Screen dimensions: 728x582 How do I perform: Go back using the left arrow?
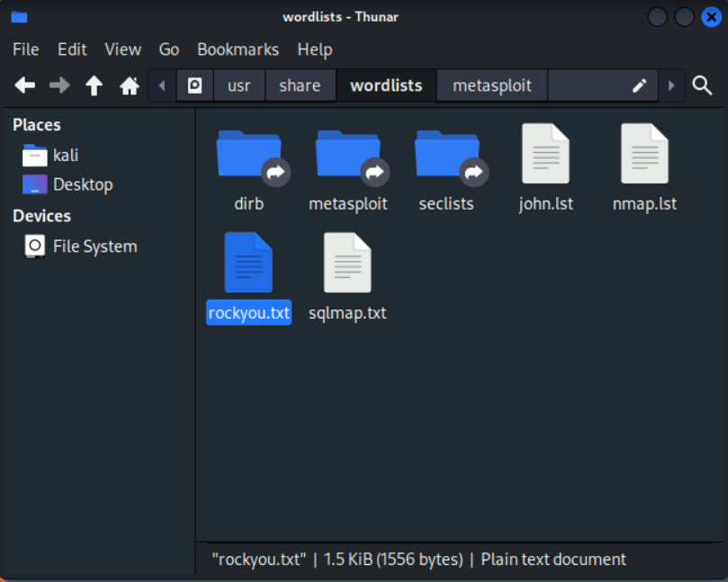click(x=25, y=85)
